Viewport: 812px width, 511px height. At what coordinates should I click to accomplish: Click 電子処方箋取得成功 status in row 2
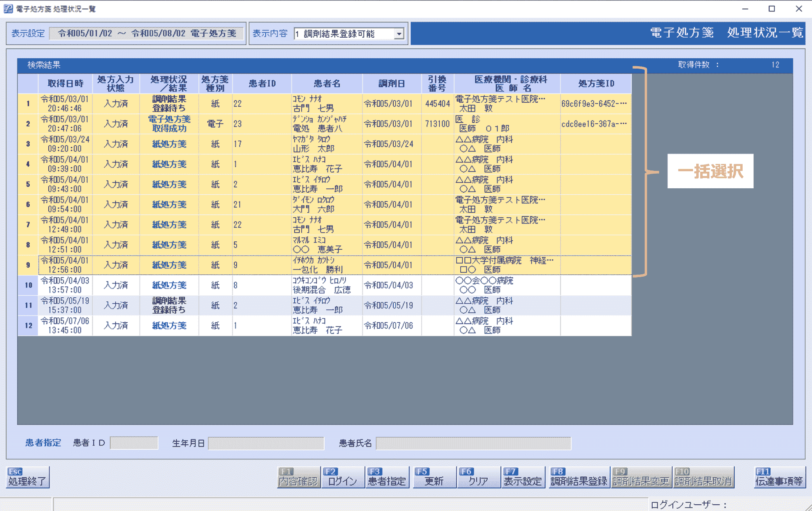(169, 124)
